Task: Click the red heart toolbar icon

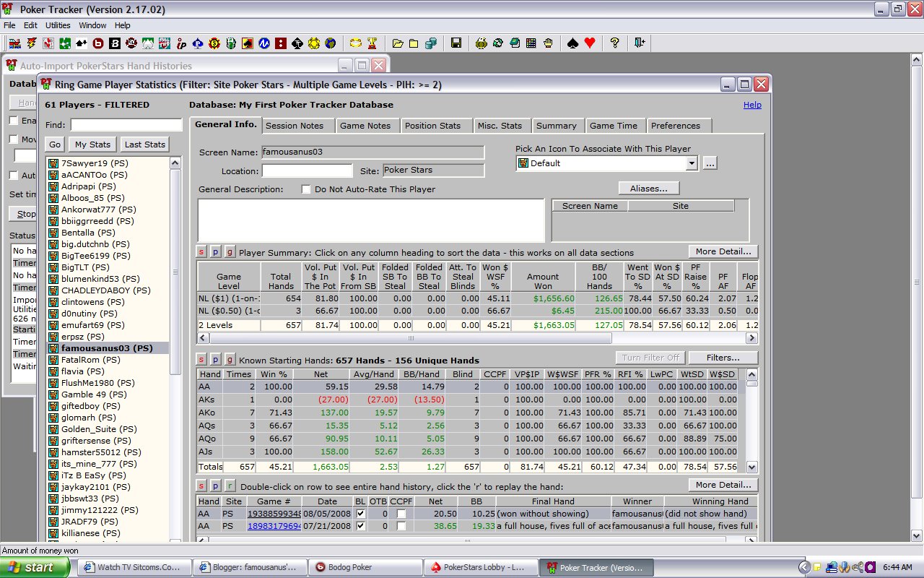Action: pyautogui.click(x=590, y=43)
